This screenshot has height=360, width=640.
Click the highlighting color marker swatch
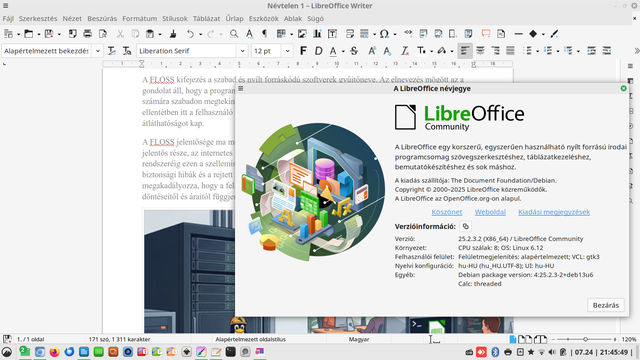[442, 51]
